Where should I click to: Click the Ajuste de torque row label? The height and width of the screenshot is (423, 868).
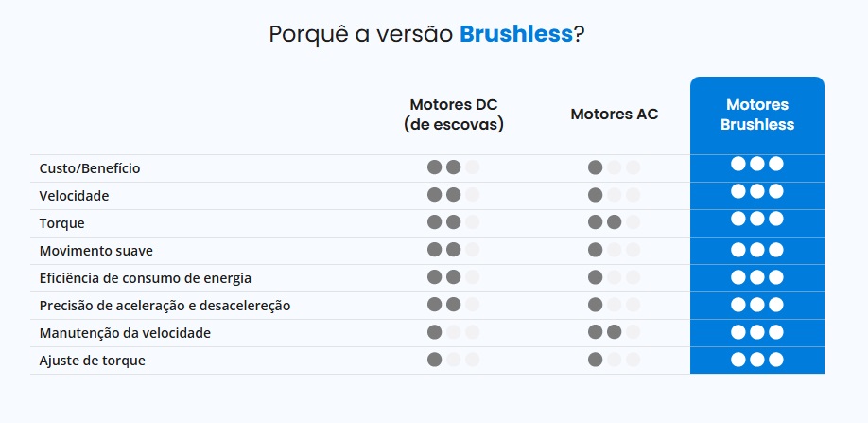(x=92, y=361)
